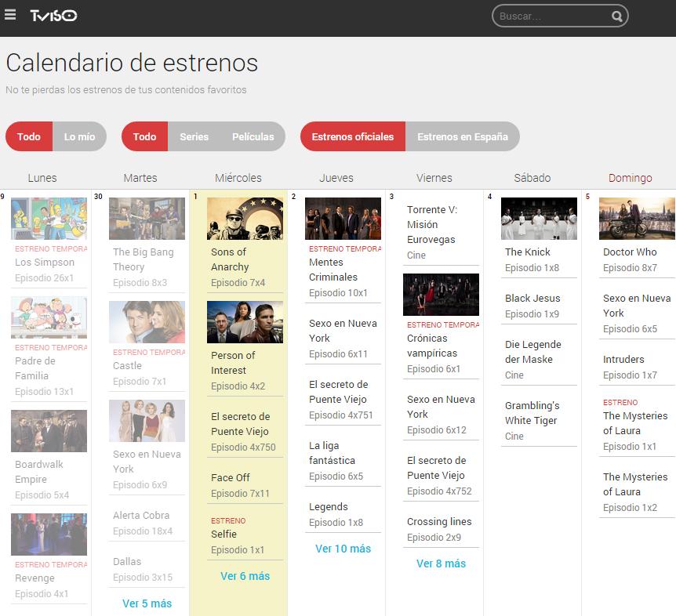
Task: Click Episodio 10x1 under Mentes Criminales
Action: click(x=338, y=293)
